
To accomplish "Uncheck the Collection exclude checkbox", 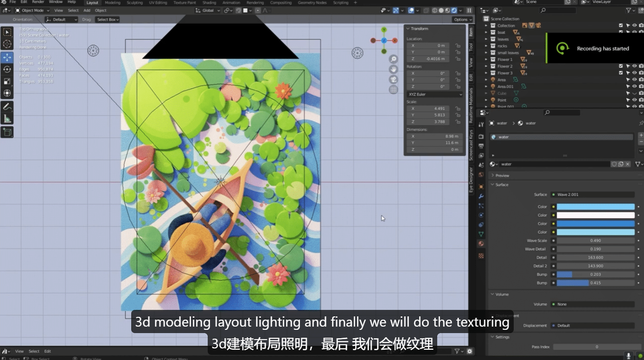I will [x=621, y=26].
